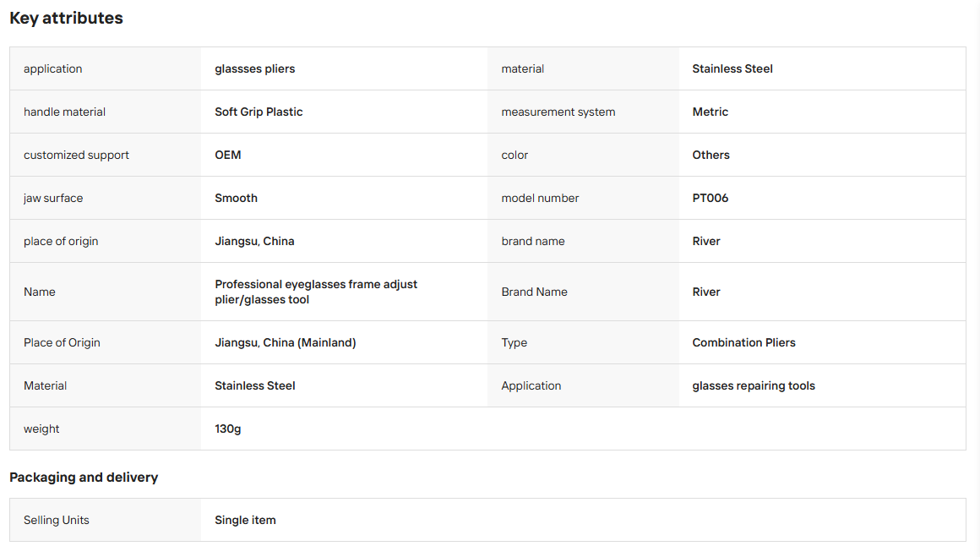Click the glasses repairing tools value
Viewport: 980px width, 557px height.
tap(753, 385)
